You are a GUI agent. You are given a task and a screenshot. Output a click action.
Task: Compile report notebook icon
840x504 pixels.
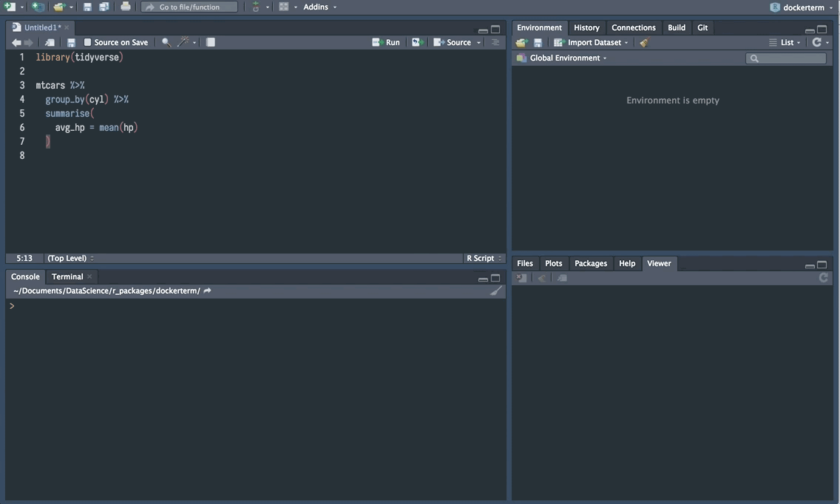pos(211,42)
